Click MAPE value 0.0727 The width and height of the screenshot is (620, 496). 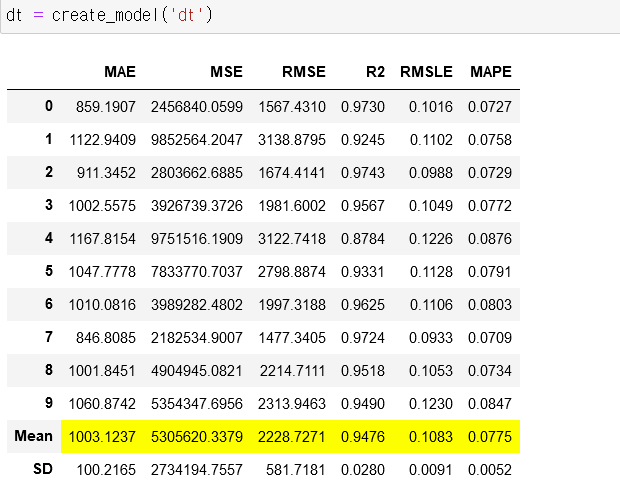click(490, 107)
